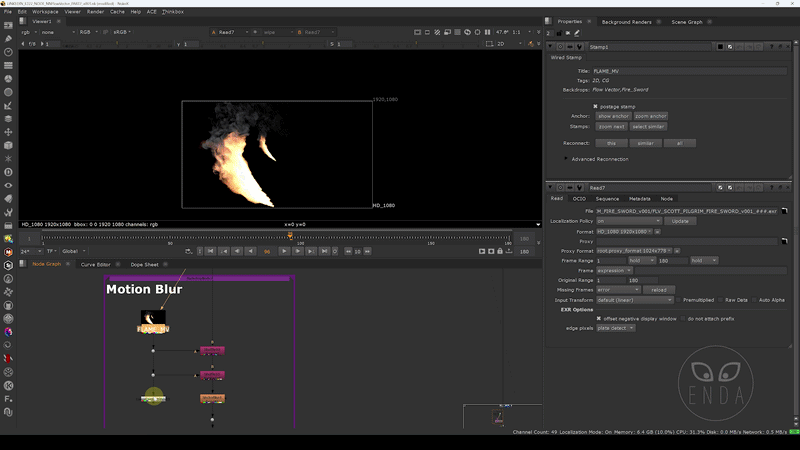Image resolution: width=800 pixels, height=450 pixels.
Task: Toggle do not attach prefix checkbox
Action: [683, 319]
